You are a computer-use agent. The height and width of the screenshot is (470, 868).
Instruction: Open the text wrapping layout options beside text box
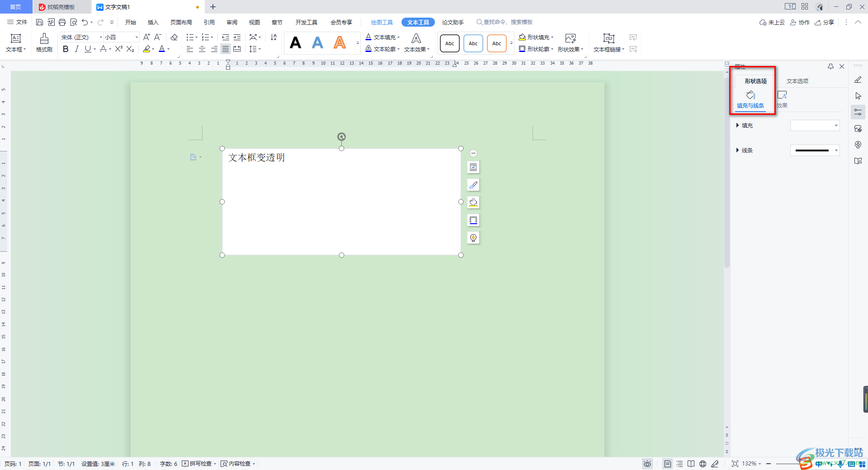tap(473, 167)
